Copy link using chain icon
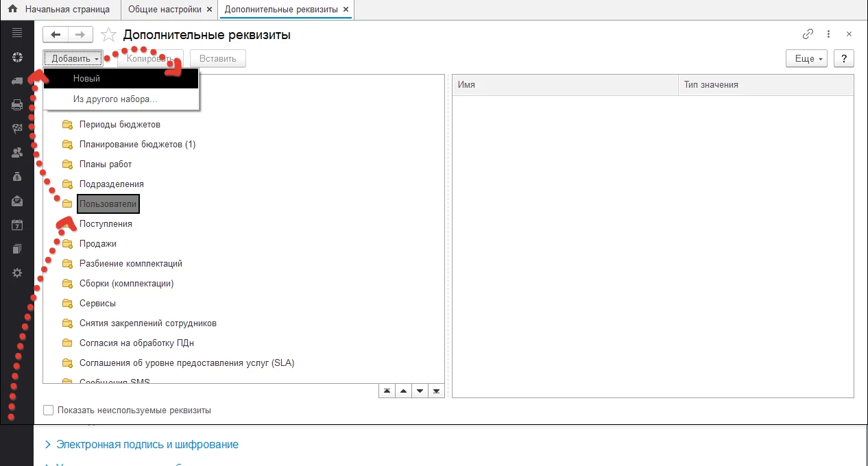868x466 pixels. point(808,34)
